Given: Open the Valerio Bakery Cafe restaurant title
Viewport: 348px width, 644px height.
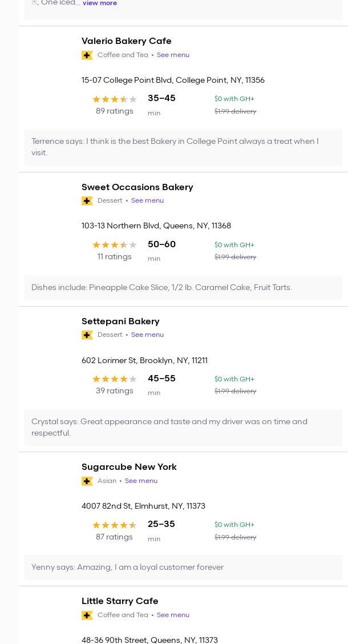Looking at the screenshot, I should click(x=126, y=41).
